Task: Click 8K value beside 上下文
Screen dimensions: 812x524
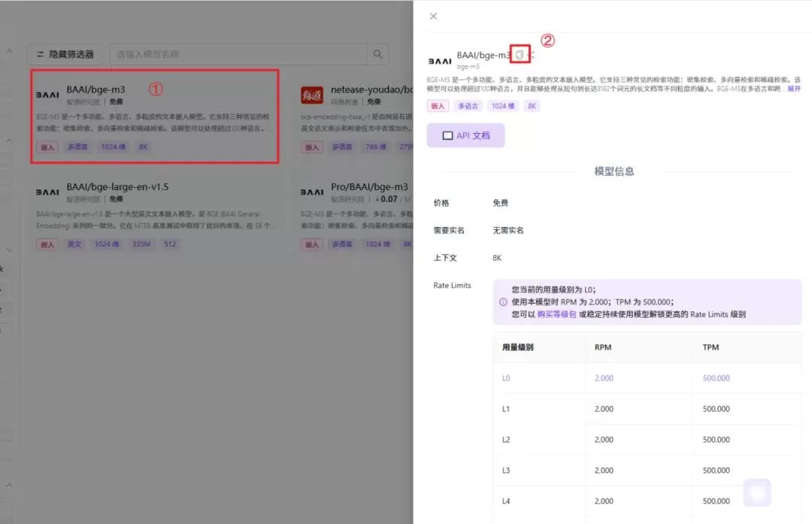Action: pos(497,258)
